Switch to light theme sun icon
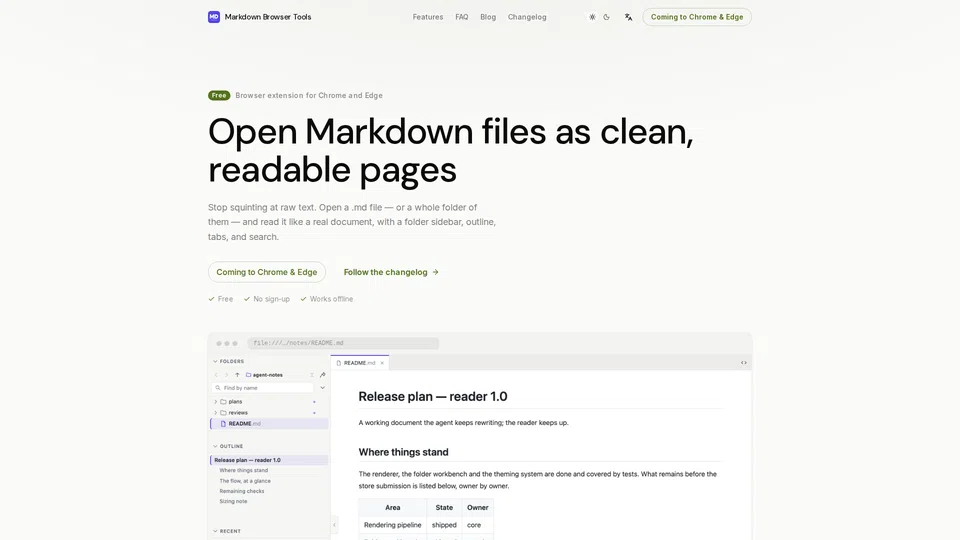 coord(592,17)
